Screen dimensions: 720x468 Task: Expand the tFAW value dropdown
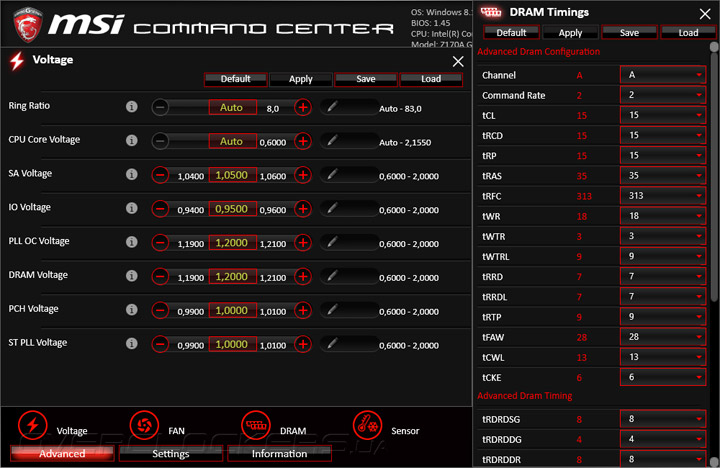[663, 337]
